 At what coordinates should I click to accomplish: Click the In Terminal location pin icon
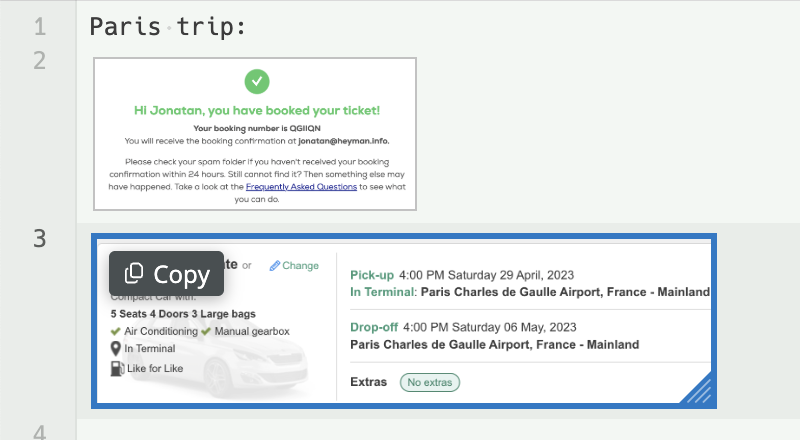117,348
